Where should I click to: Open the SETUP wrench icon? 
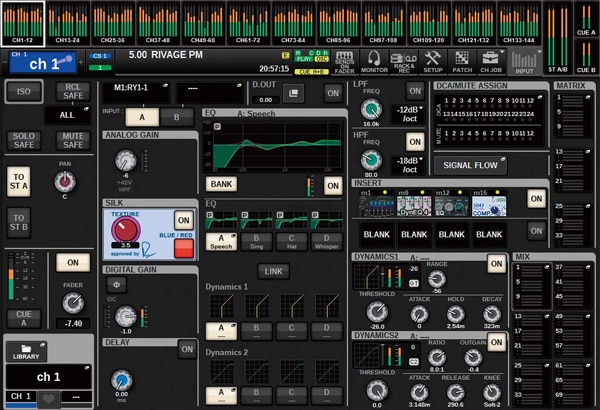point(432,61)
